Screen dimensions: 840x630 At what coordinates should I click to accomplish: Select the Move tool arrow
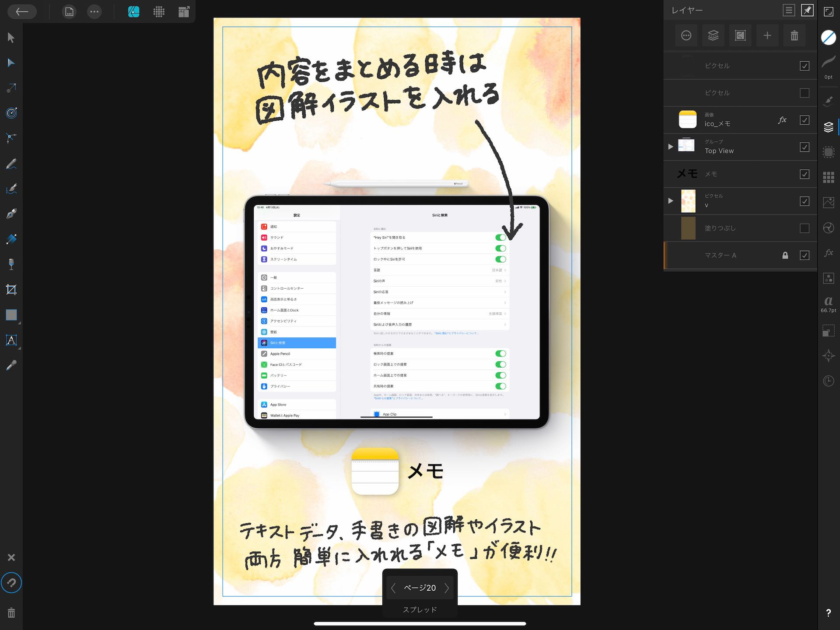tap(11, 38)
